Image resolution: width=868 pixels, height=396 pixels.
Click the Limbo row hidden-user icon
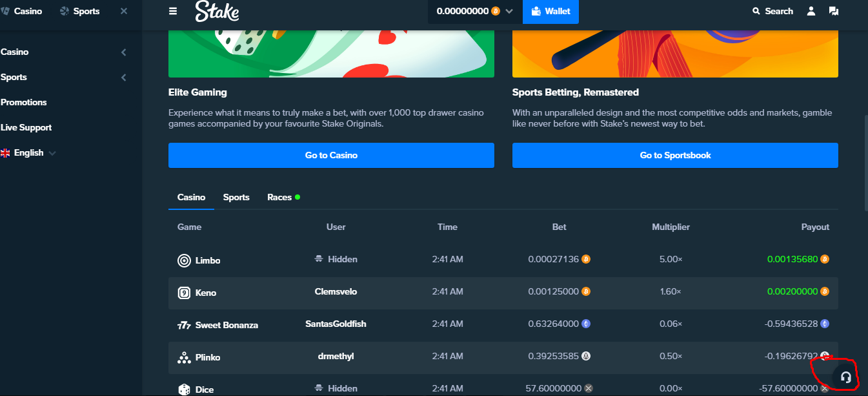tap(318, 259)
